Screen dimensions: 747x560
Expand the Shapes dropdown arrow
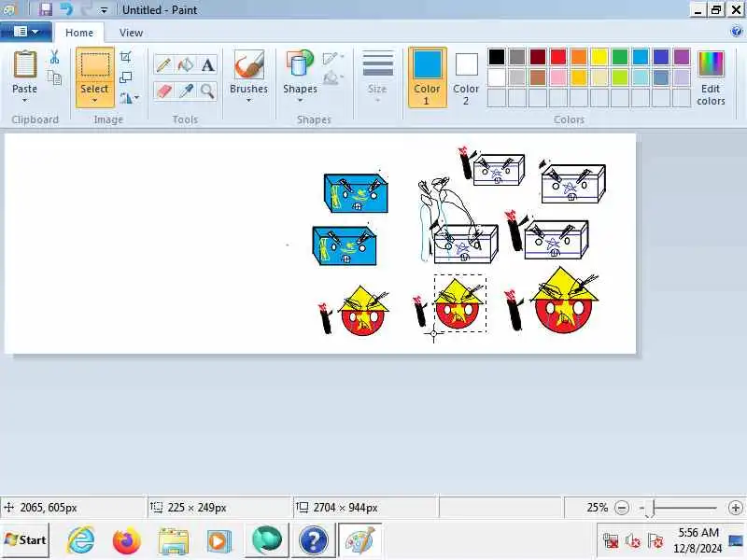(300, 101)
